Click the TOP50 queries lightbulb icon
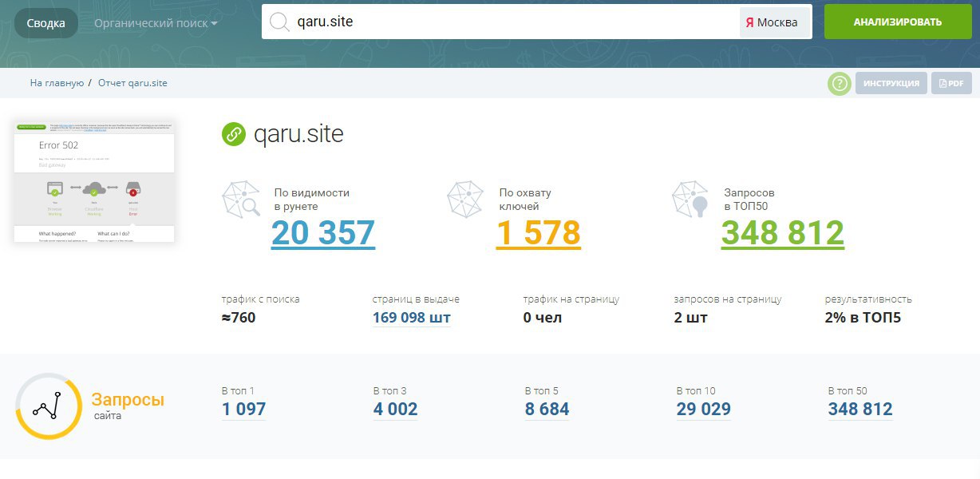 [690, 200]
